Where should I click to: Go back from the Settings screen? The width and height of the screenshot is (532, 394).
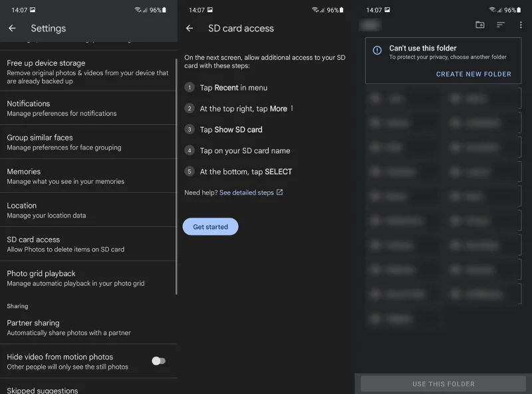(x=12, y=28)
